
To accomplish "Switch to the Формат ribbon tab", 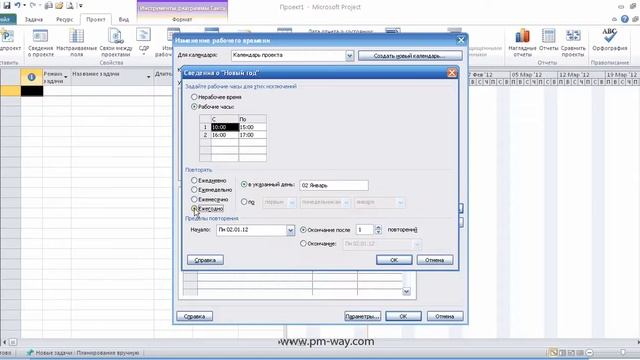I will (x=182, y=19).
